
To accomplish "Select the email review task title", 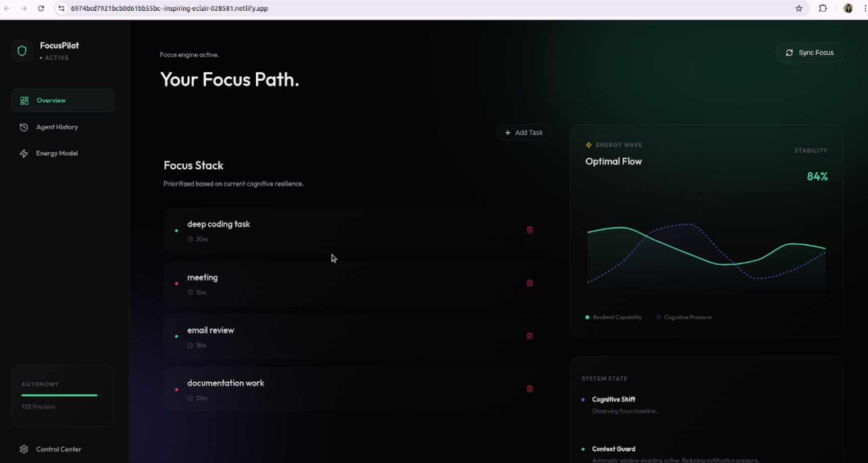I will pos(210,330).
